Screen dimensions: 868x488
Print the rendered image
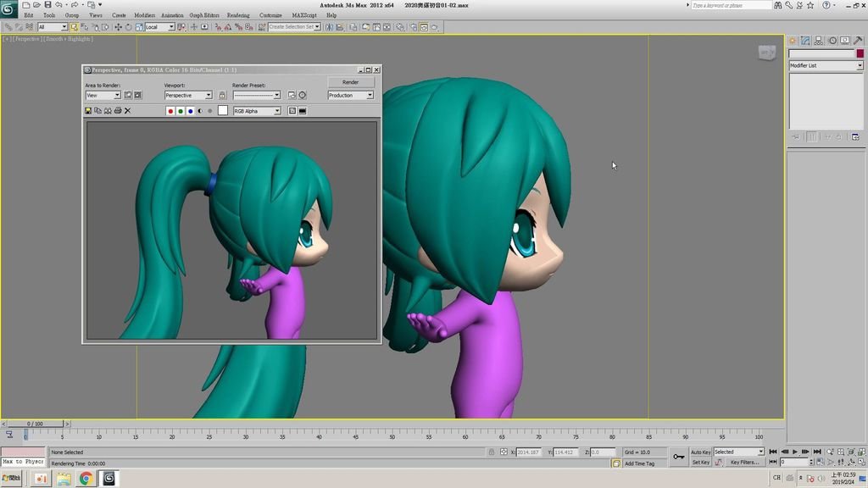(118, 111)
